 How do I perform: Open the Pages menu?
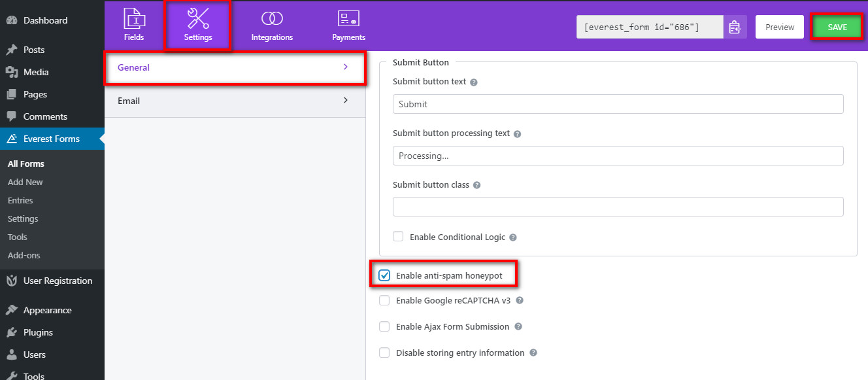(52, 94)
